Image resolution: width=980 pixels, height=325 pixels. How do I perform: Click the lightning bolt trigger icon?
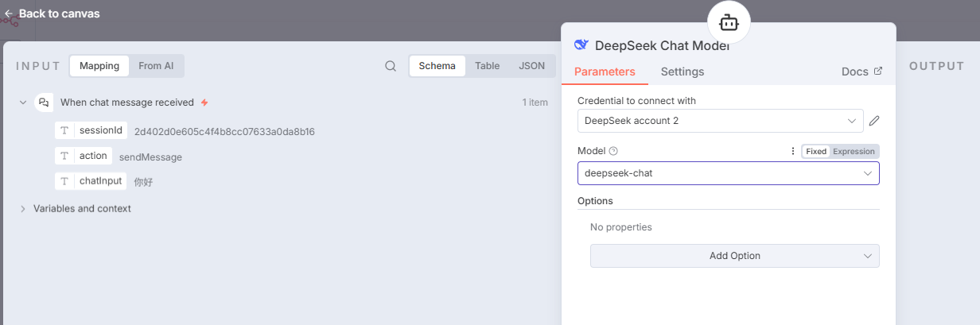click(x=204, y=103)
